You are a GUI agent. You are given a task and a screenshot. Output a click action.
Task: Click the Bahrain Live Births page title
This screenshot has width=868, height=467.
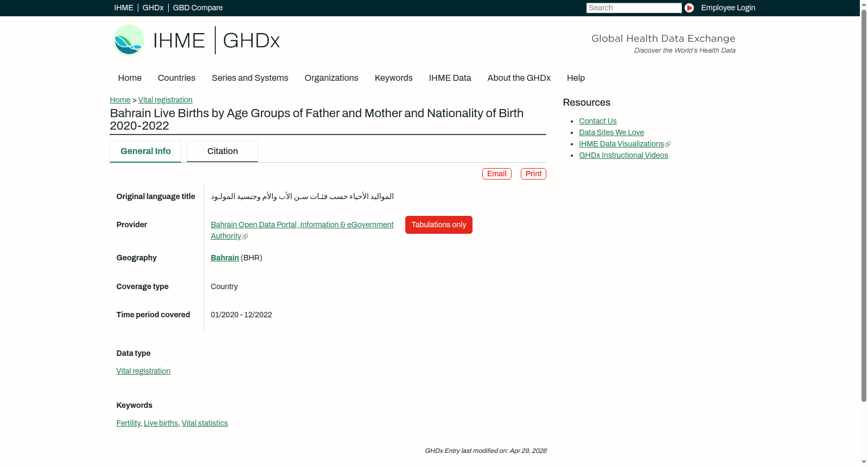click(317, 119)
